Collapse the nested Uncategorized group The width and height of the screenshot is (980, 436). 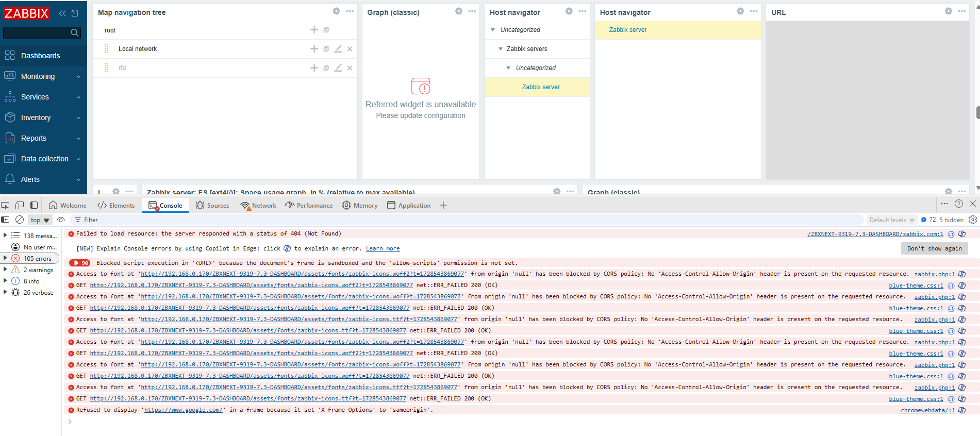508,68
